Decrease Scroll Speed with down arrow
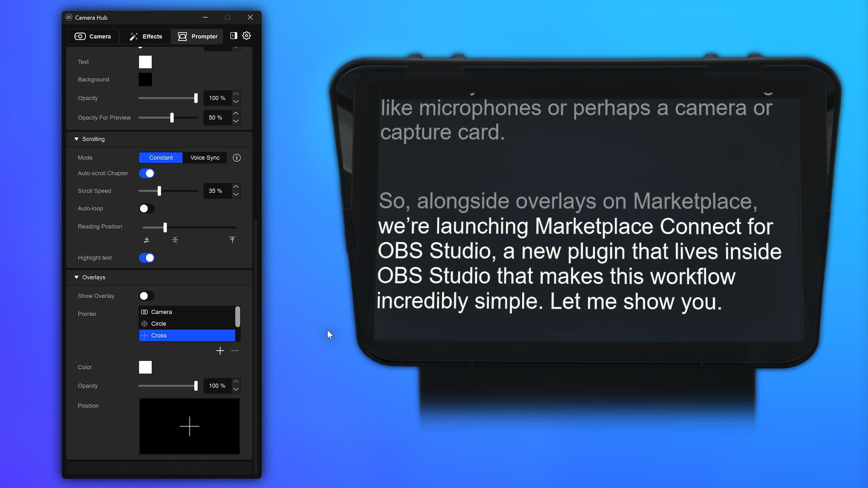The image size is (868, 488). pos(236,195)
